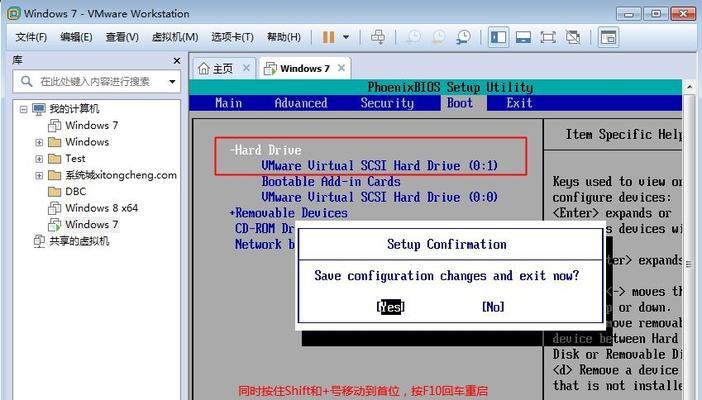The height and width of the screenshot is (400, 702).
Task: Toggle the library sidebar view icon
Action: pyautogui.click(x=498, y=37)
